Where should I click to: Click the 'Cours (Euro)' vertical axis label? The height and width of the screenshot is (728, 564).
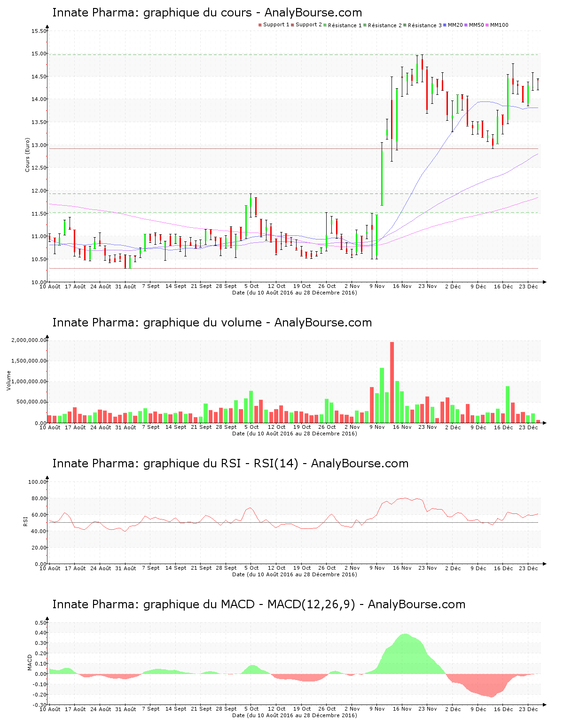point(27,155)
